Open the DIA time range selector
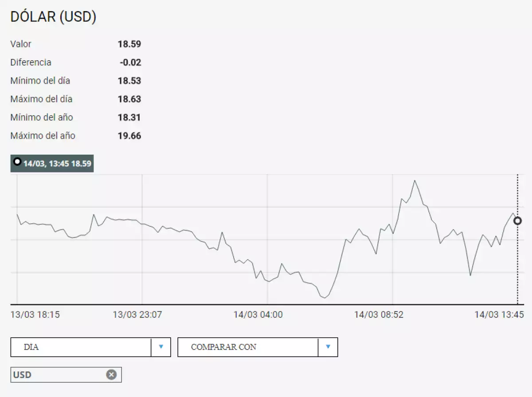Image resolution: width=532 pixels, height=397 pixels. pyautogui.click(x=81, y=347)
